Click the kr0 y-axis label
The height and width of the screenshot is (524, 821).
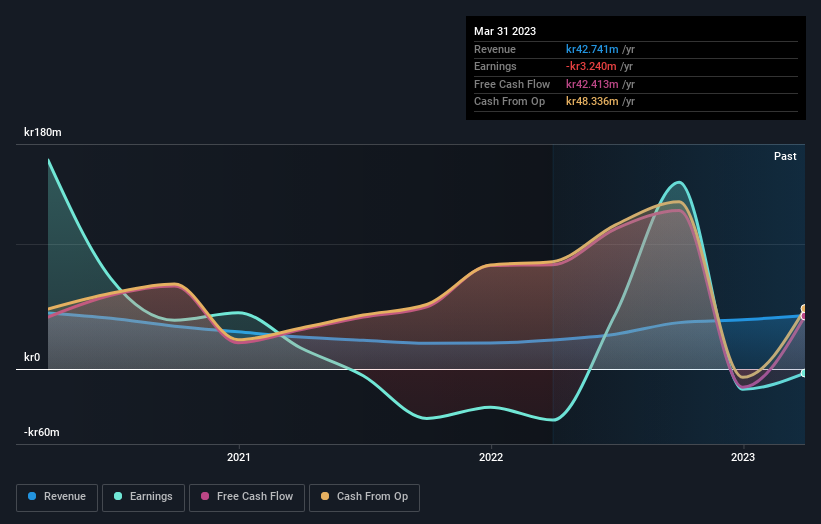pyautogui.click(x=32, y=357)
